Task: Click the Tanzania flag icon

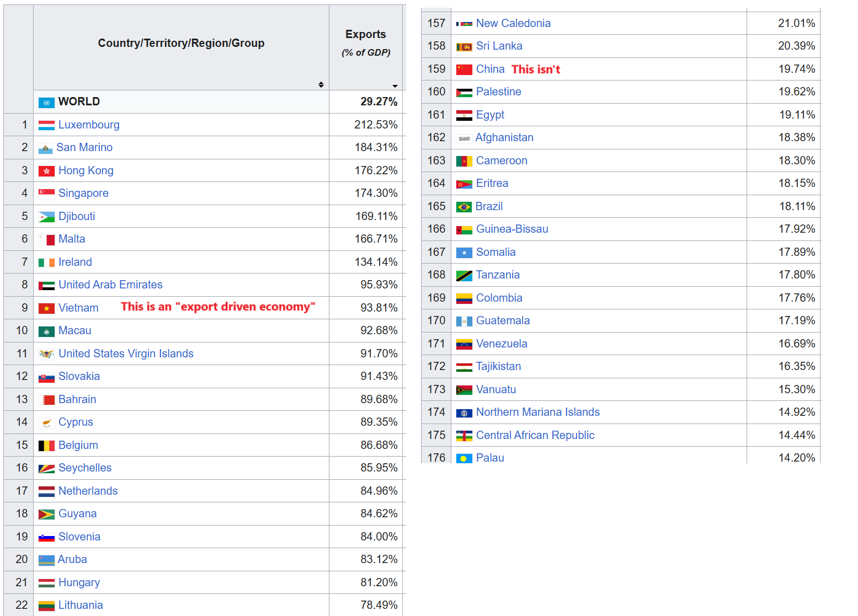Action: coord(464,275)
